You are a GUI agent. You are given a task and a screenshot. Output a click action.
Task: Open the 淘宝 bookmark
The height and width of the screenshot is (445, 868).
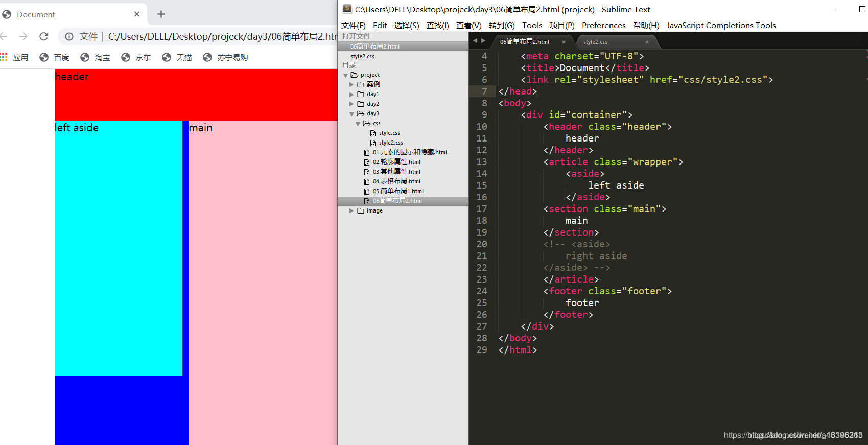pos(96,57)
